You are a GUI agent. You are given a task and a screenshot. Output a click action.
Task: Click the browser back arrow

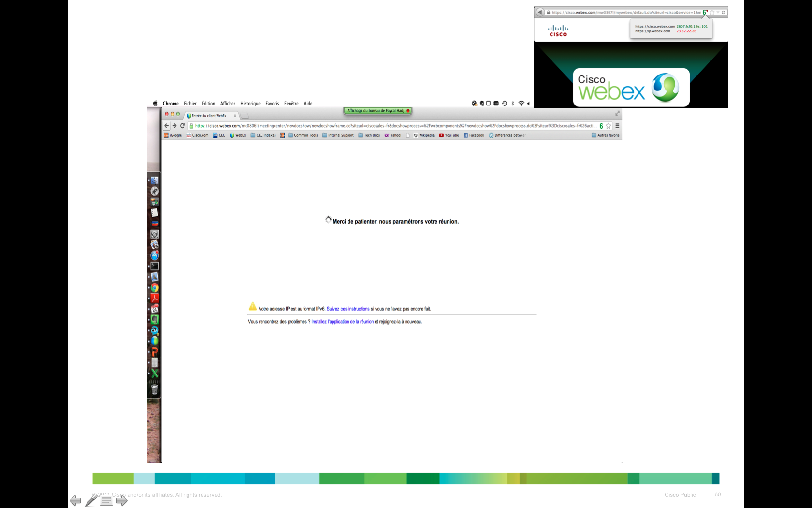coord(167,126)
